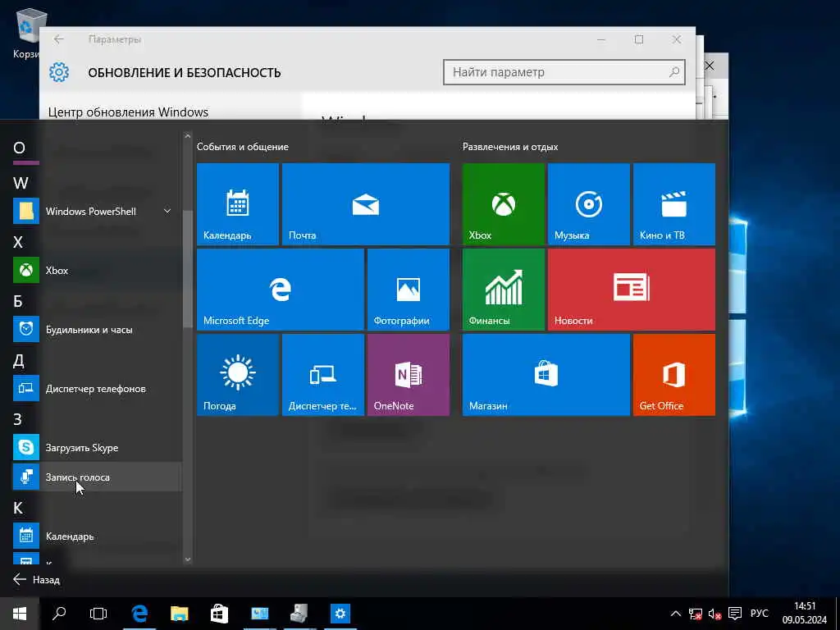840x630 pixels.
Task: Launch the Microsoft Edge tile
Action: pos(281,290)
